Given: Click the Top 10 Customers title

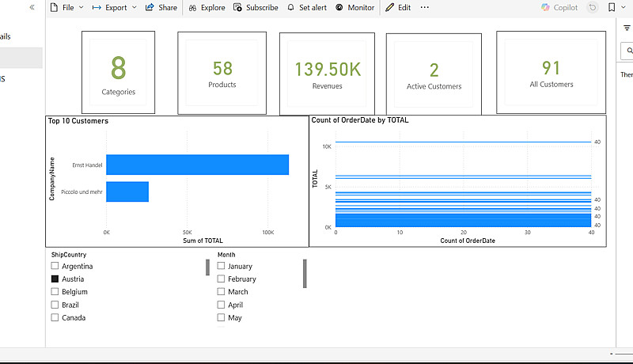Looking at the screenshot, I should click(78, 120).
